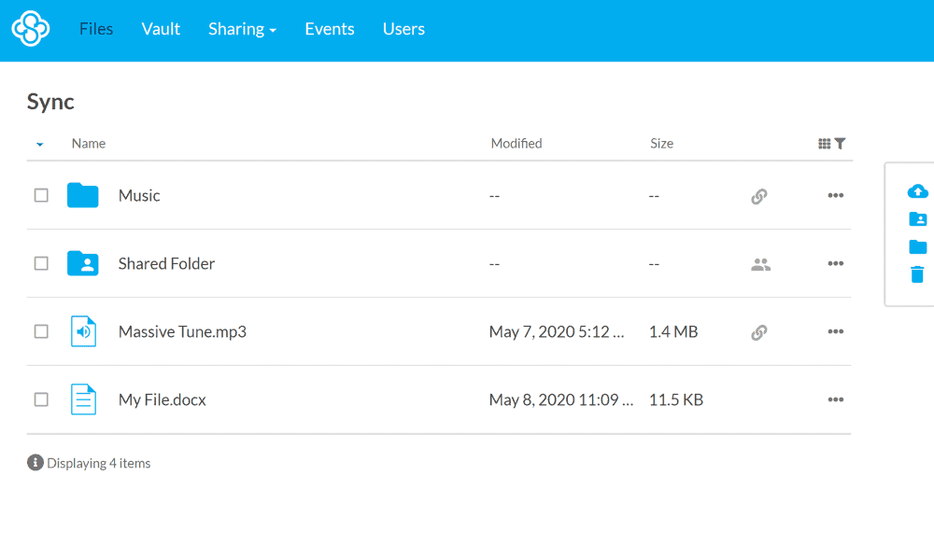
Task: Open the filter funnel icon in header
Action: 840,144
